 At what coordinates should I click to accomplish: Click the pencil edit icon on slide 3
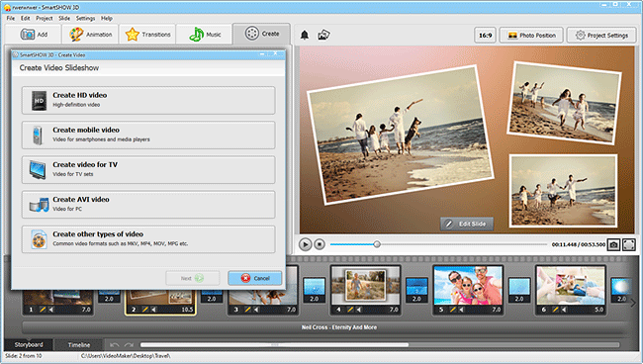coord(247,310)
